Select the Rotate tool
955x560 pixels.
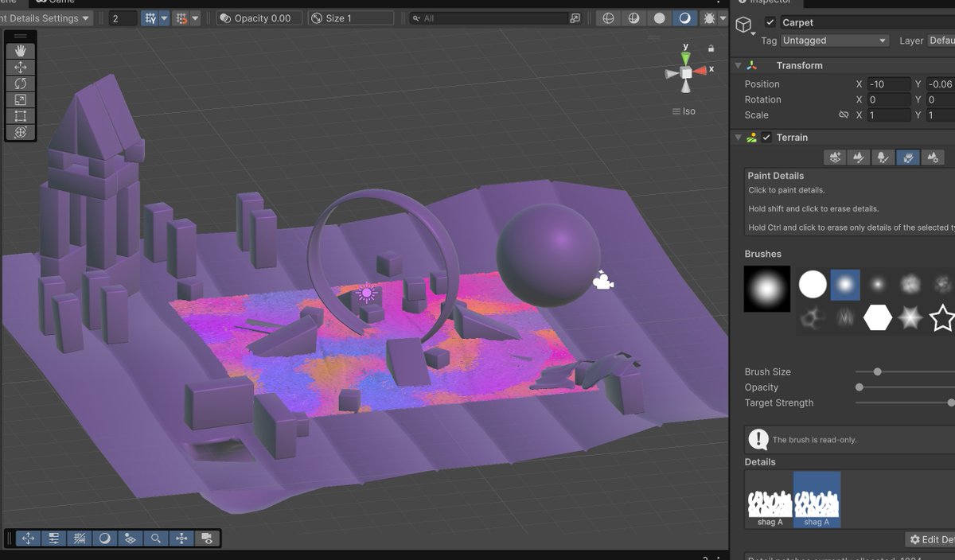[21, 84]
